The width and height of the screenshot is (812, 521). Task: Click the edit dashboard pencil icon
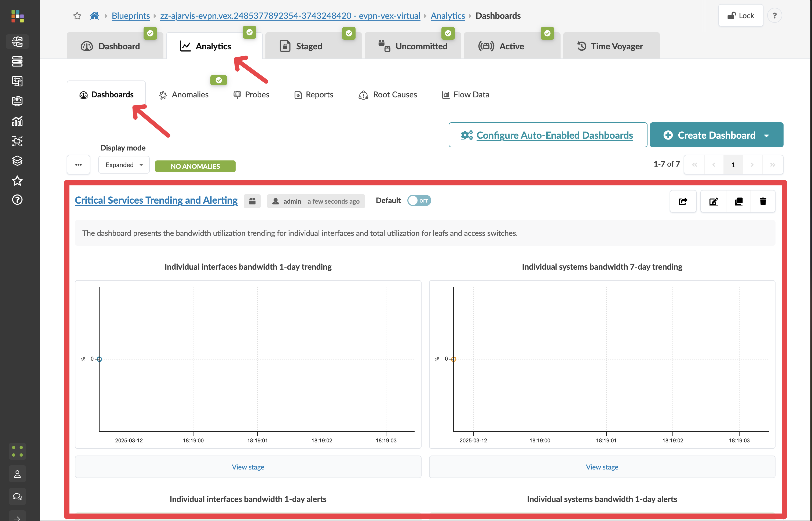click(x=713, y=202)
